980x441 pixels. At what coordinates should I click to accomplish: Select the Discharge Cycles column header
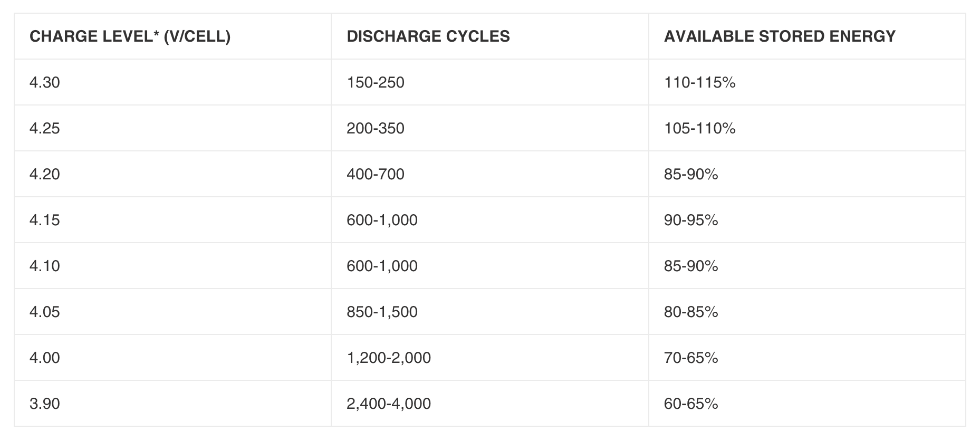click(490, 36)
